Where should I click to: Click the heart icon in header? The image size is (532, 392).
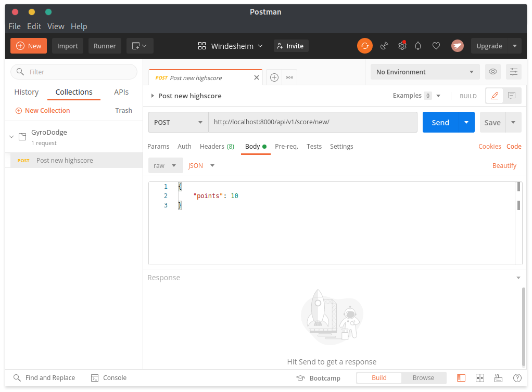click(x=436, y=46)
